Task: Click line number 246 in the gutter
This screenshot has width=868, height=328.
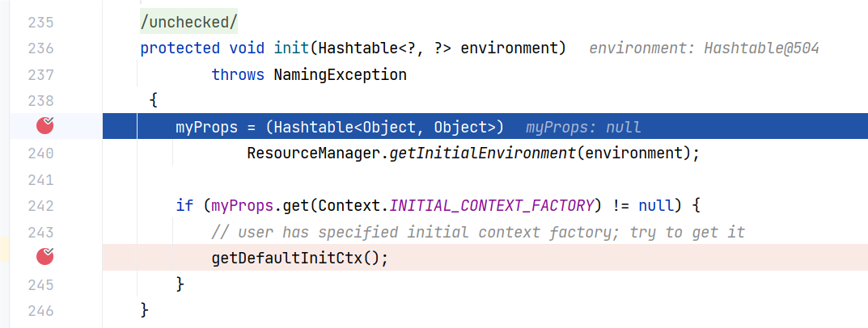Action: tap(40, 310)
